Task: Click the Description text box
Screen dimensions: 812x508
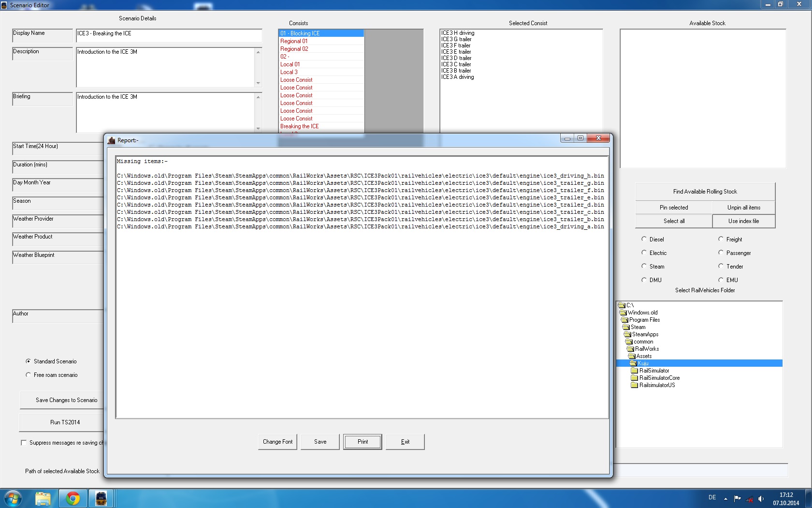Action: point(165,67)
